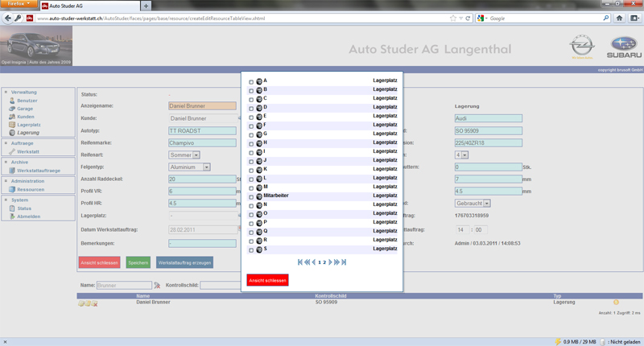Open the Kunden customers icon in sidebar

click(12, 117)
